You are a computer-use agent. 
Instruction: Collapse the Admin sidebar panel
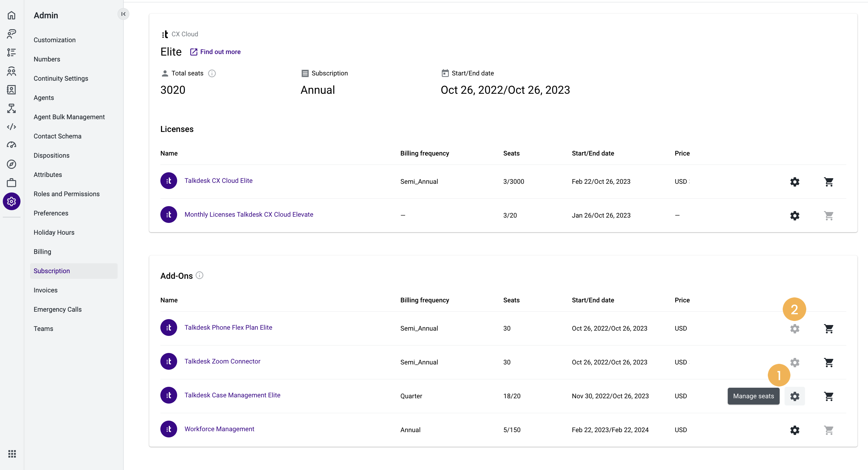(x=123, y=14)
